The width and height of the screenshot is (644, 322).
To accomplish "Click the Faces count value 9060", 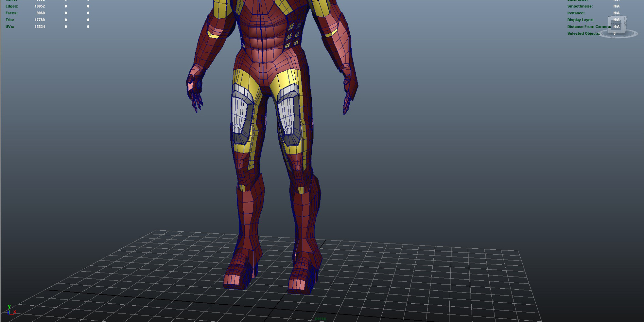I will tap(41, 13).
